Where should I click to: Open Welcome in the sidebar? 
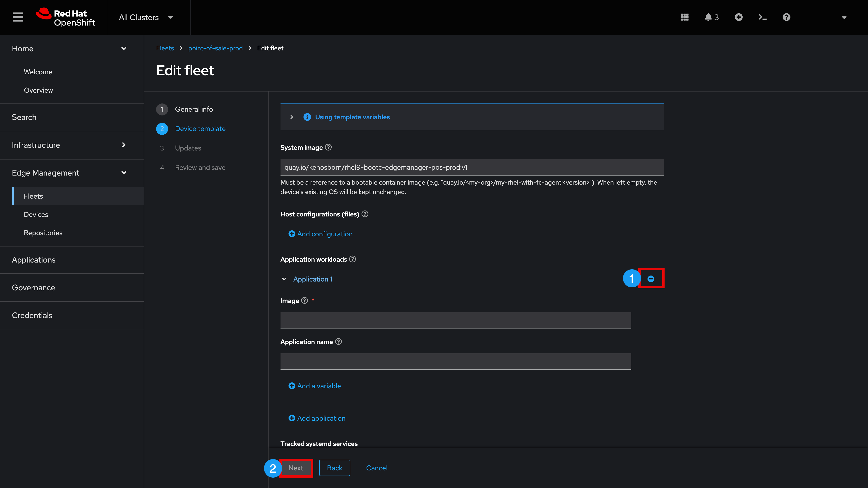[38, 72]
